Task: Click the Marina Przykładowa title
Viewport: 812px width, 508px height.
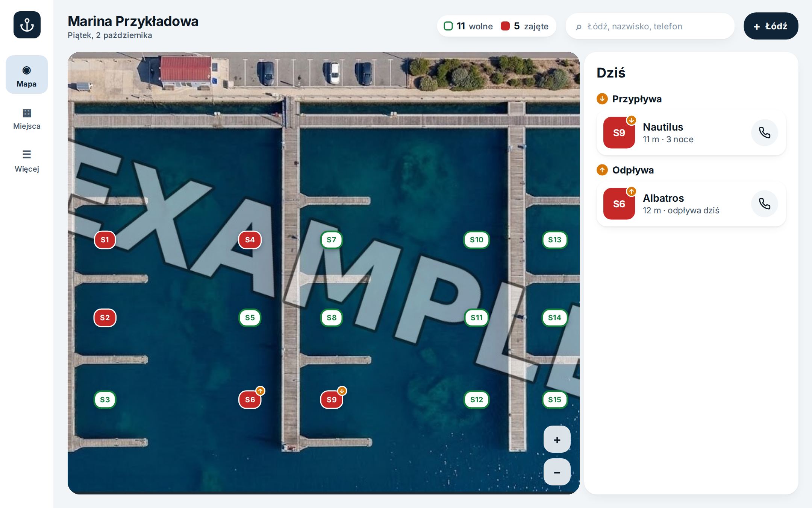Action: 133,21
